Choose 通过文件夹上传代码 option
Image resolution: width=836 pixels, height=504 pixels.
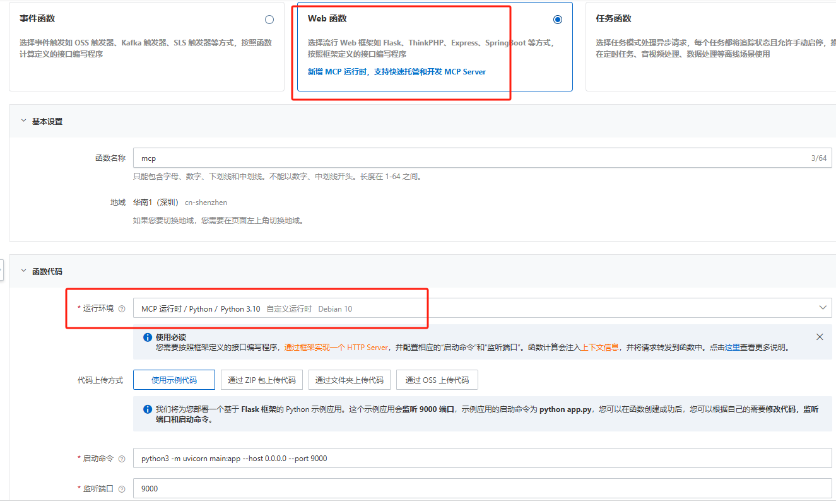(349, 380)
